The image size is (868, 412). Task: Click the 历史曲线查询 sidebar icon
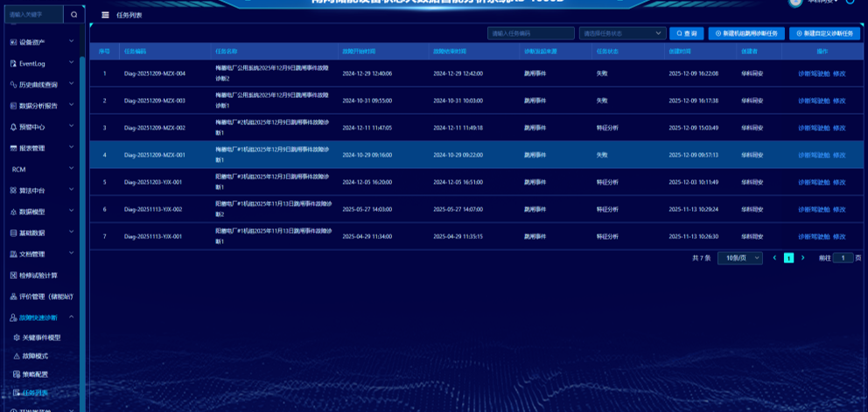[x=14, y=85]
